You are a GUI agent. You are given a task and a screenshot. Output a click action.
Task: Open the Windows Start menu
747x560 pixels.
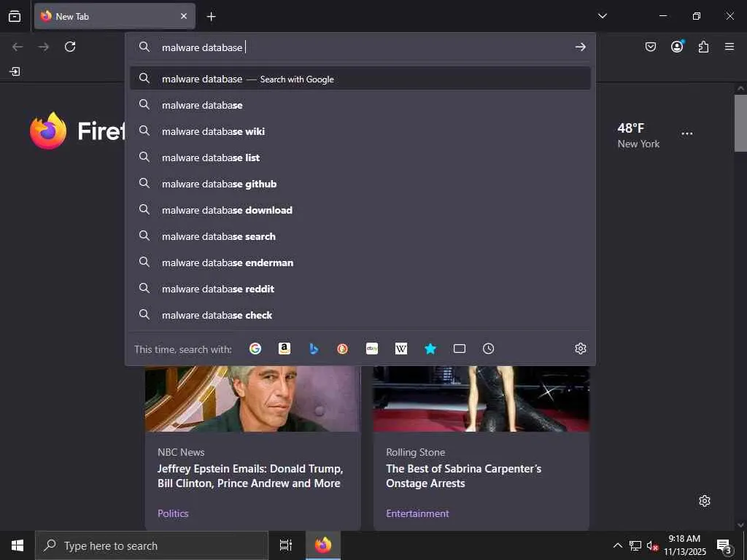pos(18,545)
